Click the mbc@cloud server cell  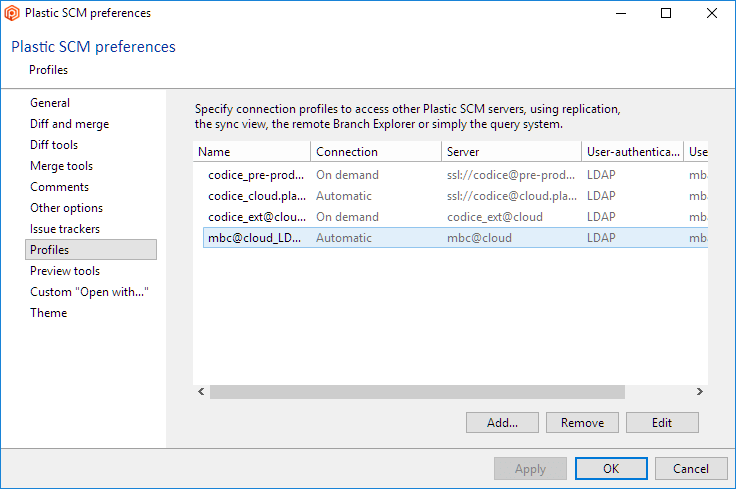[x=479, y=238]
